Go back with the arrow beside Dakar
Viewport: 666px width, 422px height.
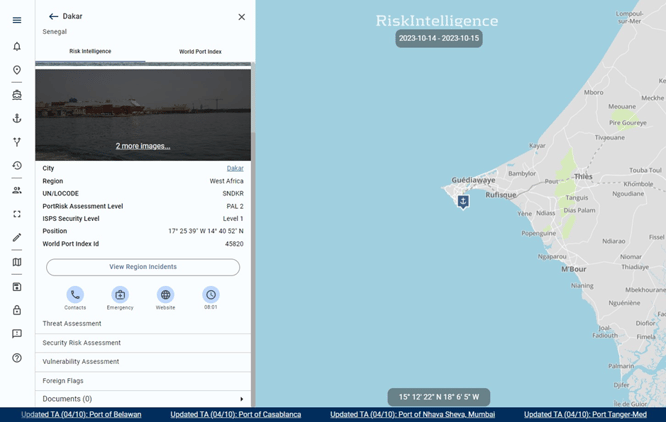coord(54,17)
